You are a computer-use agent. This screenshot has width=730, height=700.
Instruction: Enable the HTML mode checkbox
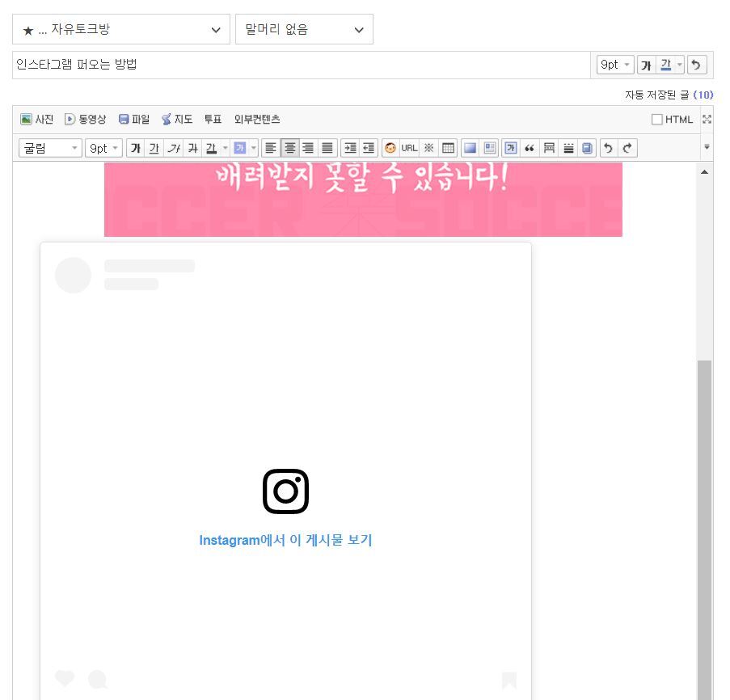[657, 120]
